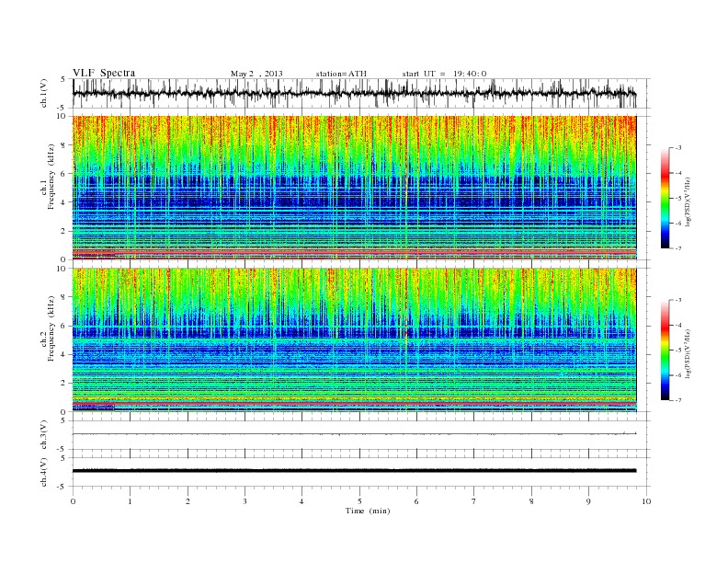Click the log(PSD) label beside ch.2 color bar
The width and height of the screenshot is (728, 563).
point(688,353)
